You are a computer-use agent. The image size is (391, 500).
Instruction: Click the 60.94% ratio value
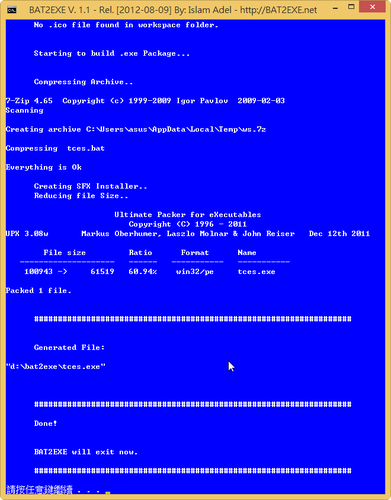point(143,272)
